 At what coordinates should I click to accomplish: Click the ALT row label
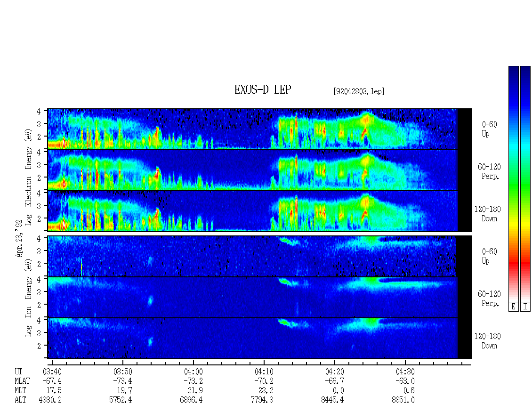coord(20,400)
